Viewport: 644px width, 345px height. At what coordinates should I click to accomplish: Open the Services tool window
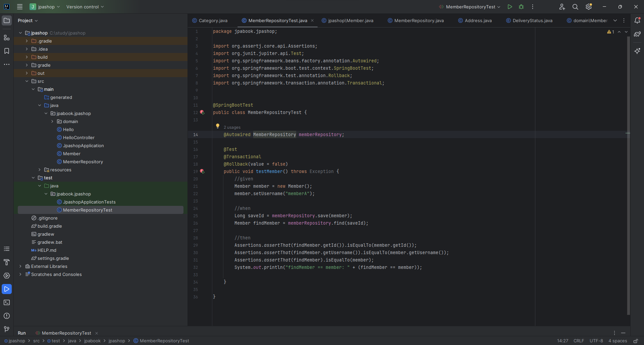click(7, 276)
